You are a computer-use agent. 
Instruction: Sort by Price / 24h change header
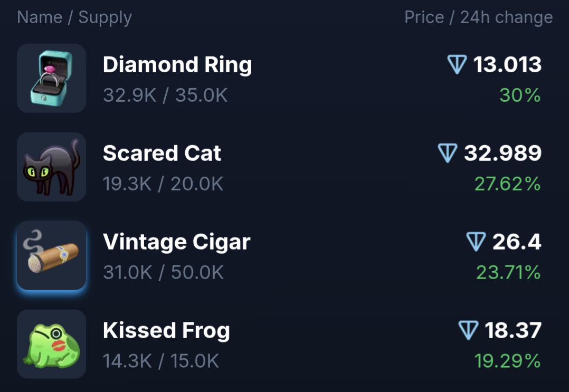479,18
